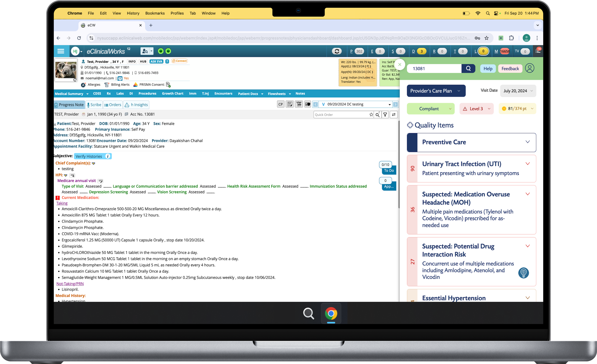Click the people group toolbar icon
Screen dimensions: 597x364
(x=299, y=104)
